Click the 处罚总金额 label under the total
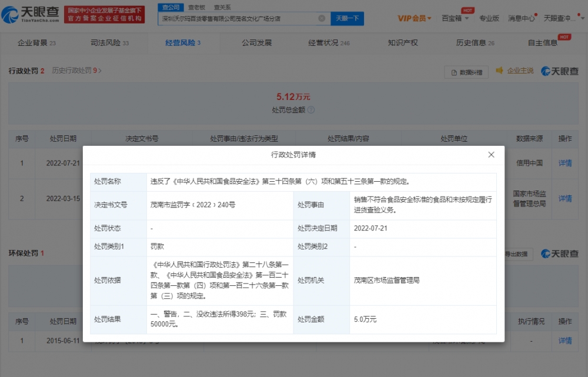Image resolution: width=588 pixels, height=377 pixels. (288, 110)
